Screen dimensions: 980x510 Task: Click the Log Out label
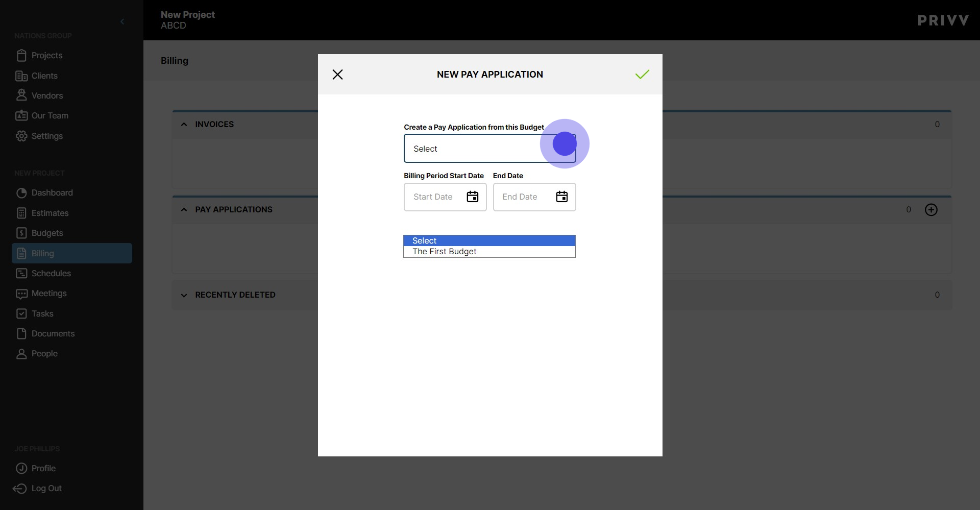pos(46,488)
